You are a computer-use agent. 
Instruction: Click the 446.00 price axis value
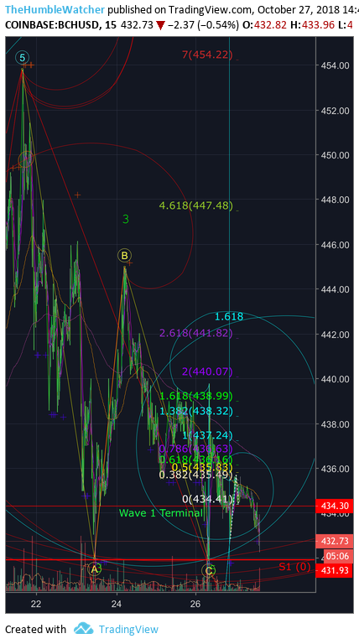(x=336, y=245)
